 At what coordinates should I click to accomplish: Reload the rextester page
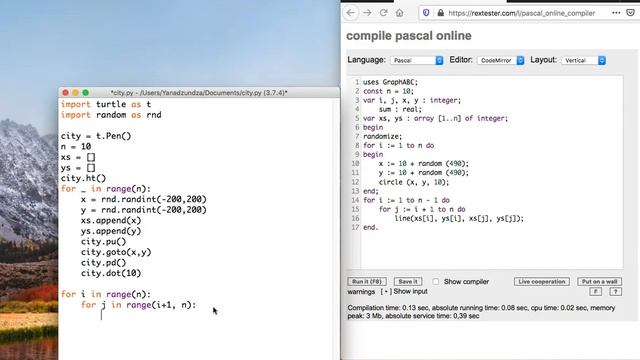(383, 13)
